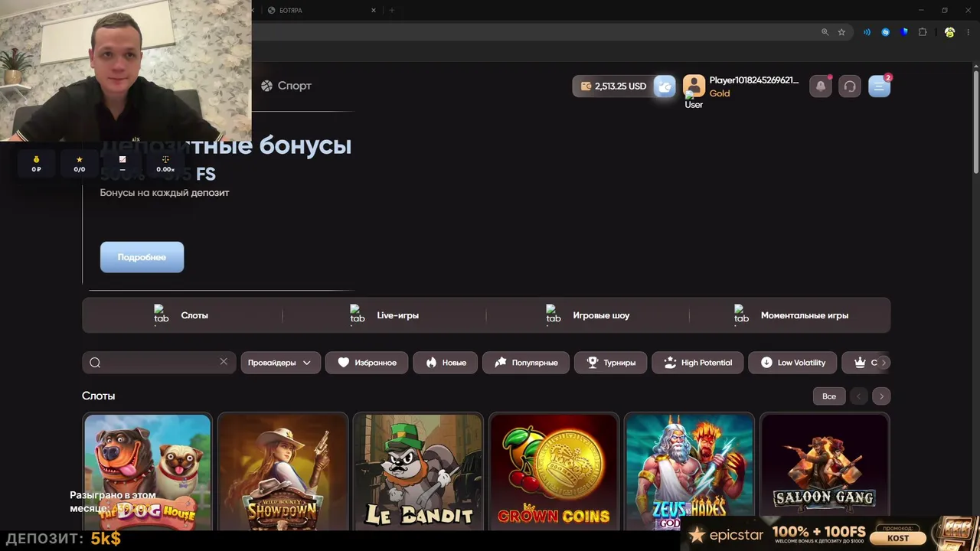Open the Zeus vs Hades slot

(x=689, y=471)
